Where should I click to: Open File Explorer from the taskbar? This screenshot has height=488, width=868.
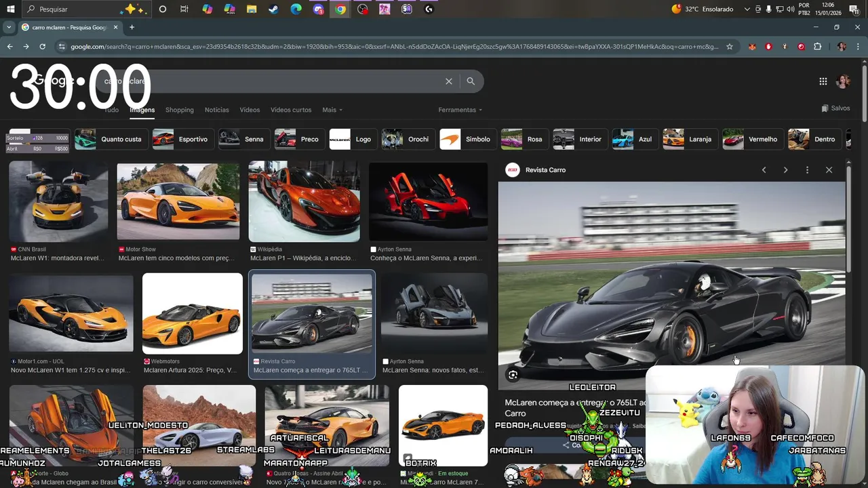(252, 9)
